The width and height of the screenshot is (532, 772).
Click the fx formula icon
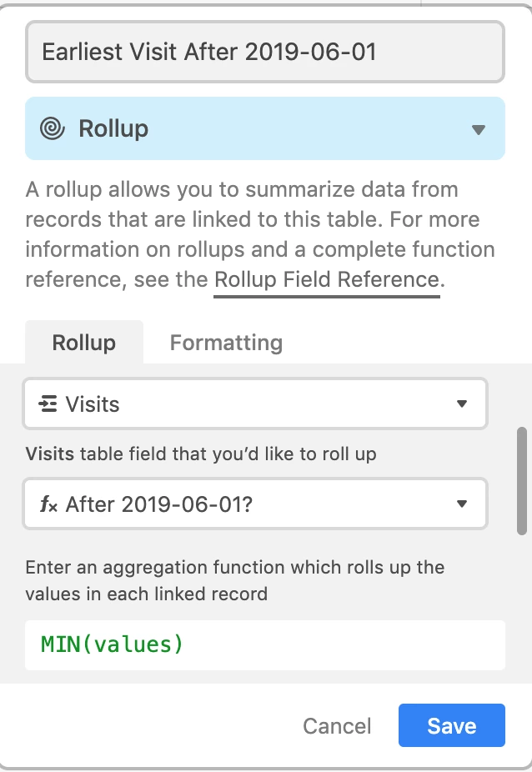pyautogui.click(x=48, y=504)
